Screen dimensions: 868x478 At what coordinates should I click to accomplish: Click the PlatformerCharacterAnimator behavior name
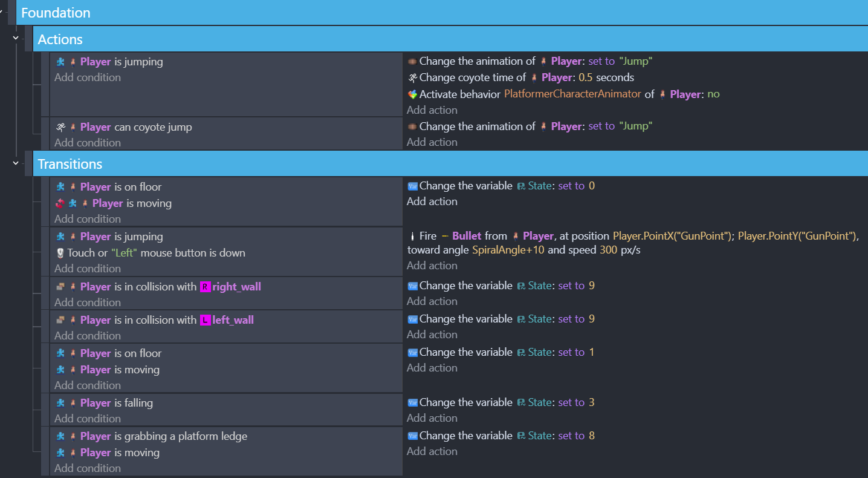tap(573, 94)
